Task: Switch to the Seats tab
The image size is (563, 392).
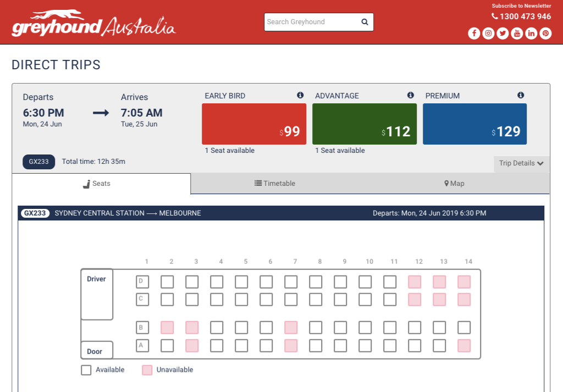Action: (101, 184)
